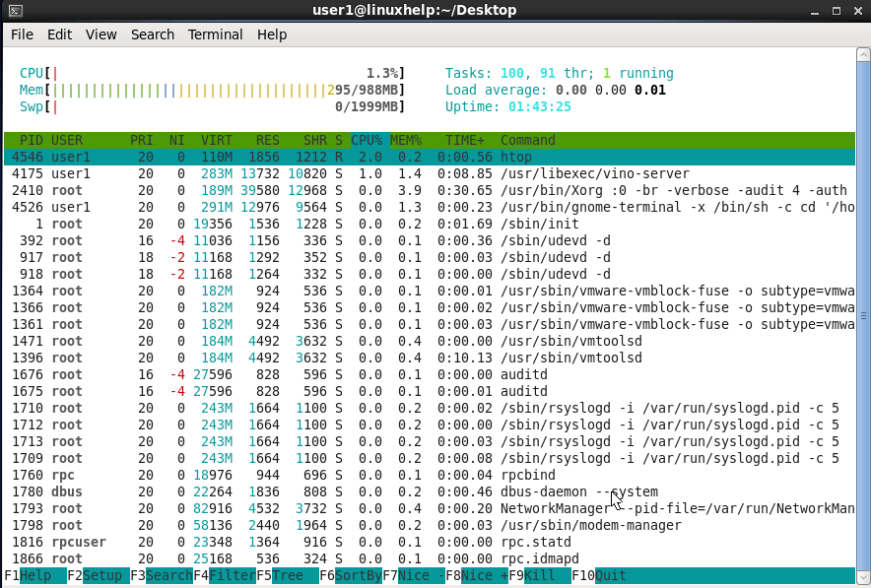Open the terminal window menu icon
This screenshot has width=871, height=588.
16,10
